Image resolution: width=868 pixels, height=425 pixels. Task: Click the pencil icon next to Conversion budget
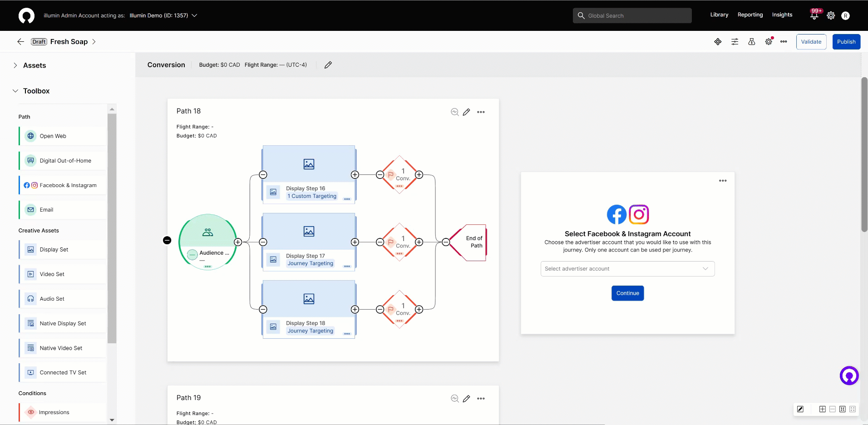click(328, 65)
